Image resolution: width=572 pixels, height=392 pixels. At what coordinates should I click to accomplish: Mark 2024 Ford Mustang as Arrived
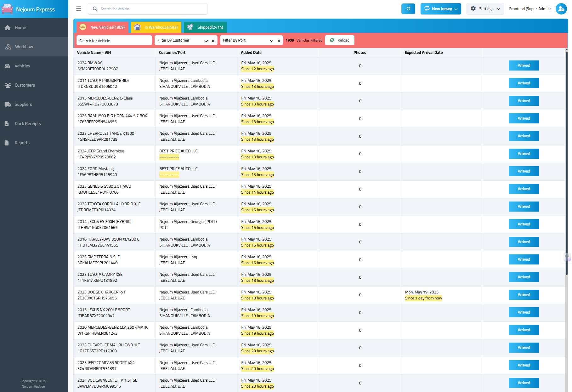(x=524, y=171)
